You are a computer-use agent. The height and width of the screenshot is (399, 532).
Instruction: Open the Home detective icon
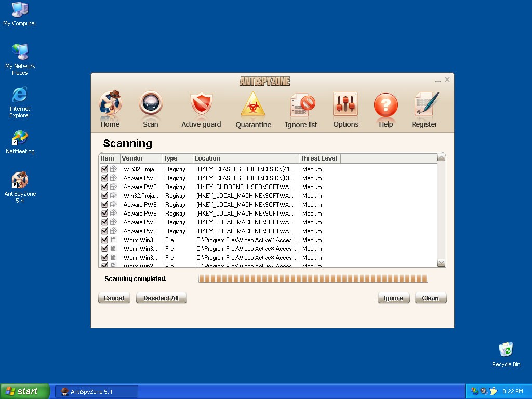110,104
